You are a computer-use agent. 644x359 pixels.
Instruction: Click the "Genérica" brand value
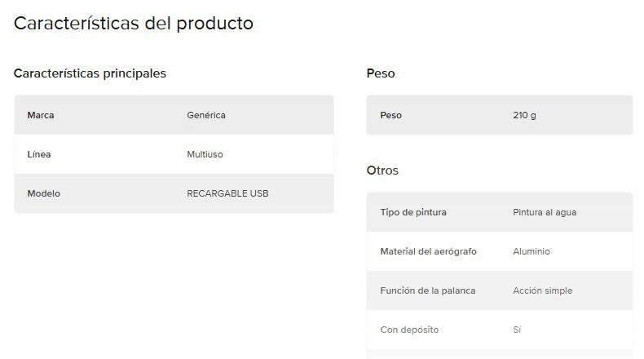[206, 115]
